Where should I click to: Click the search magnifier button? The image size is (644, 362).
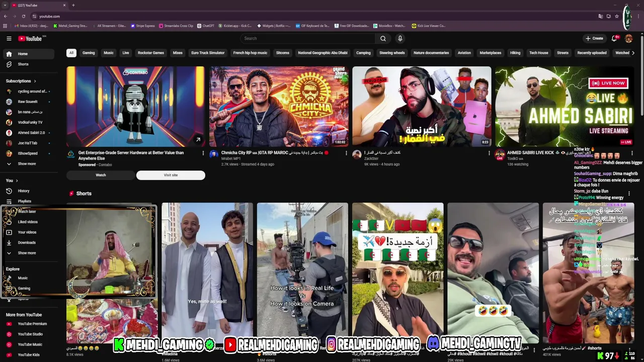383,38
